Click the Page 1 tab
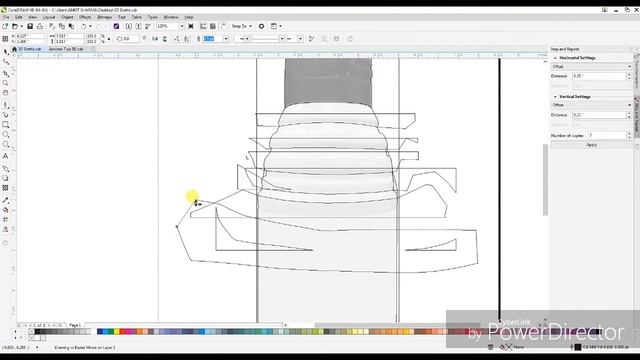The image size is (640, 360). pyautogui.click(x=75, y=325)
